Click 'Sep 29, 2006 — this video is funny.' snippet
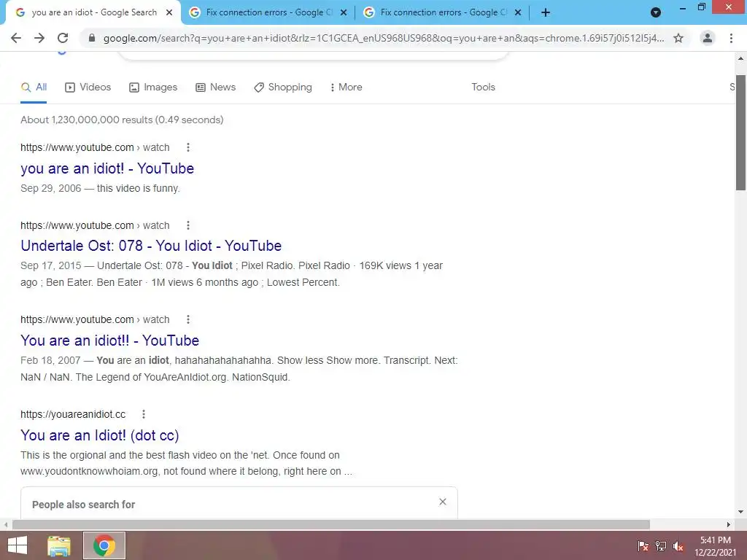 (x=100, y=189)
